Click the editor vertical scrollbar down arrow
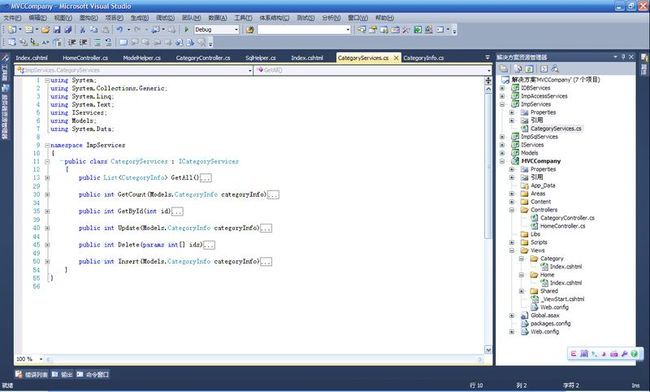650x392 pixels. click(x=488, y=350)
